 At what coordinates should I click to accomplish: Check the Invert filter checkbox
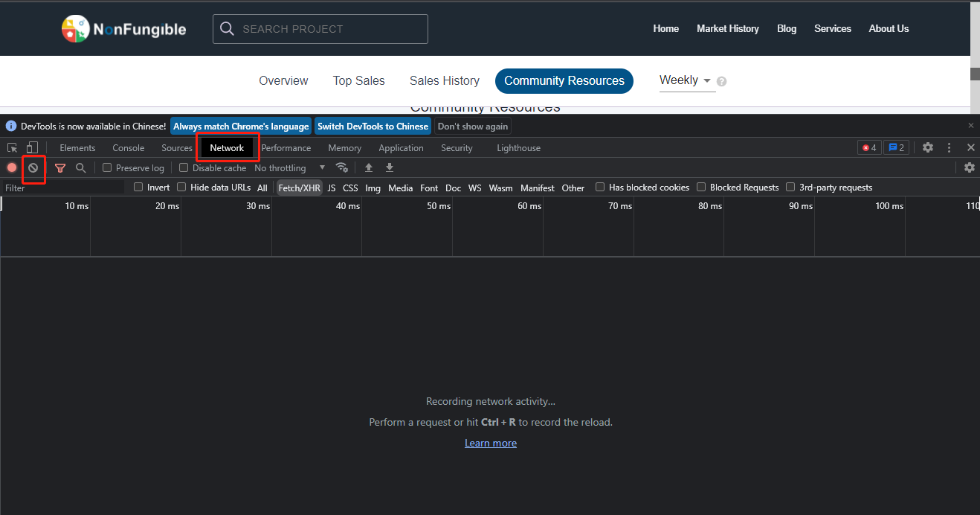pos(138,188)
